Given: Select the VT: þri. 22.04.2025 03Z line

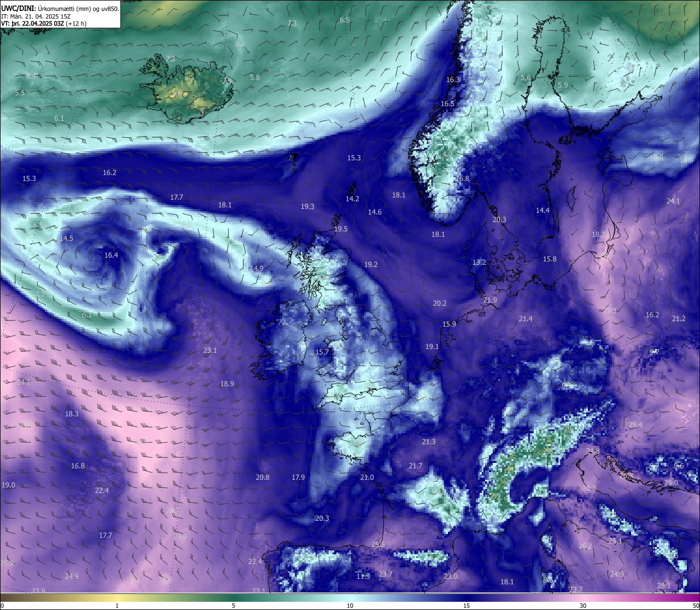Looking at the screenshot, I should (x=44, y=24).
